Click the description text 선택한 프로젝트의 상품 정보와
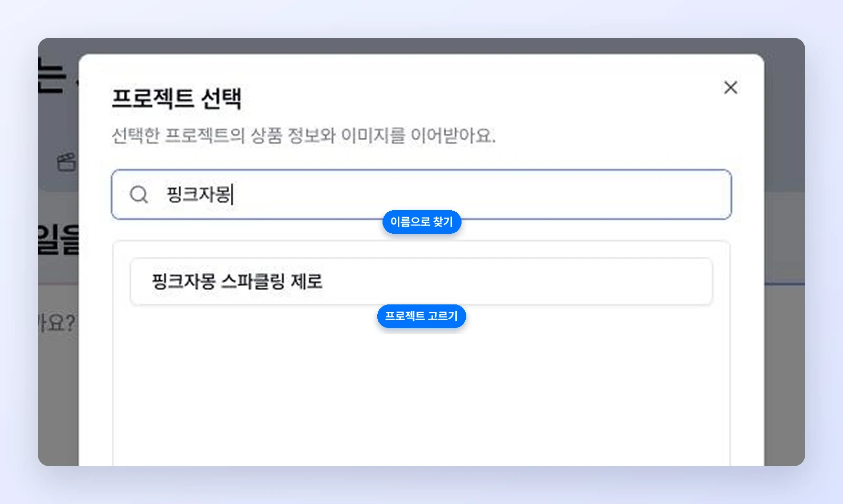843x504 pixels. point(223,135)
